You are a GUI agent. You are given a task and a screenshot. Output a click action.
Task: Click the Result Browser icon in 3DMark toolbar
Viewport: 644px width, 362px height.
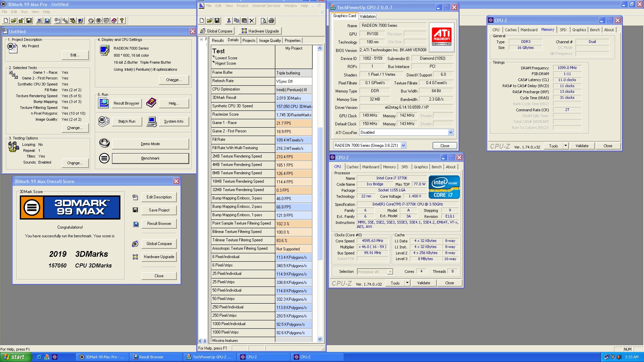tap(47, 21)
